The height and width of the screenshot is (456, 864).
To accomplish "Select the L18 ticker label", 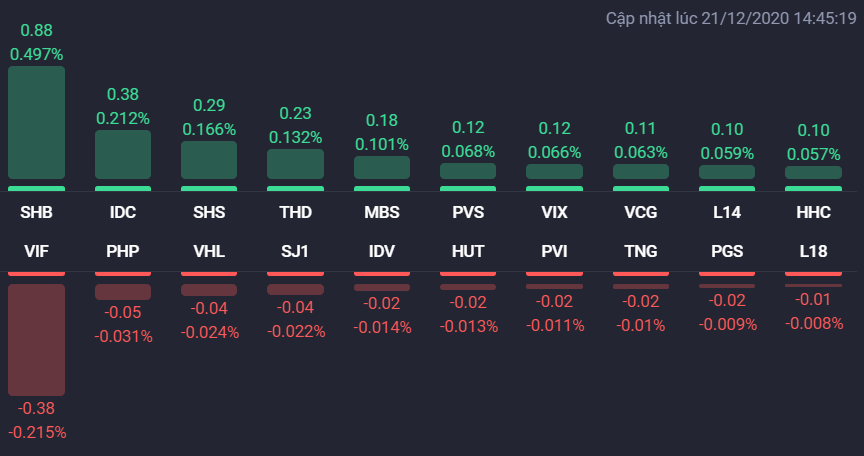I will tap(813, 251).
